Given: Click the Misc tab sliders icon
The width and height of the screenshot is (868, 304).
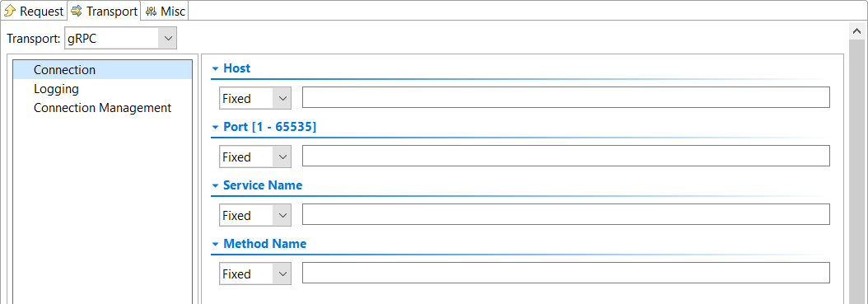Looking at the screenshot, I should 152,11.
